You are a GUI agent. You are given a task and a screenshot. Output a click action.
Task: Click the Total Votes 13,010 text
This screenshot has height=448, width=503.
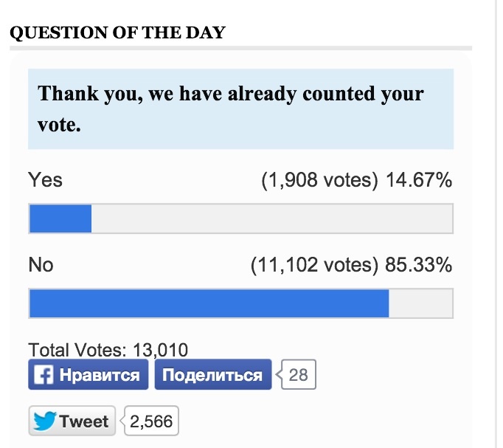pyautogui.click(x=108, y=350)
